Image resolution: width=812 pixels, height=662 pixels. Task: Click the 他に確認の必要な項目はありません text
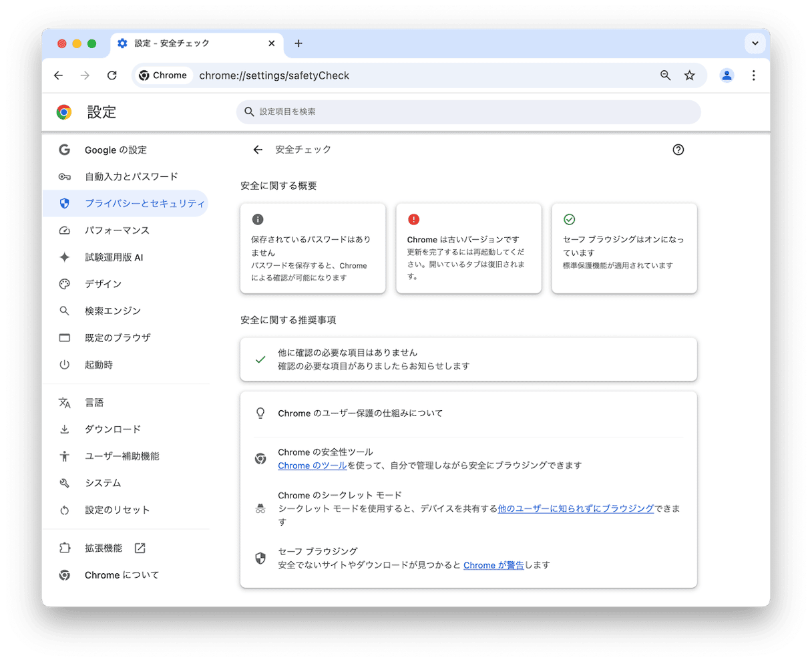click(x=347, y=352)
